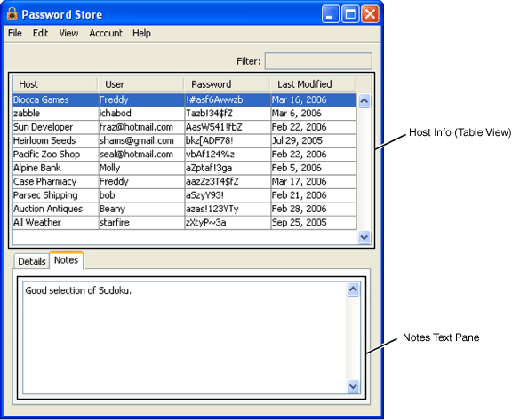Click user cell ichabod
This screenshot has width=512, height=420.
[x=141, y=114]
